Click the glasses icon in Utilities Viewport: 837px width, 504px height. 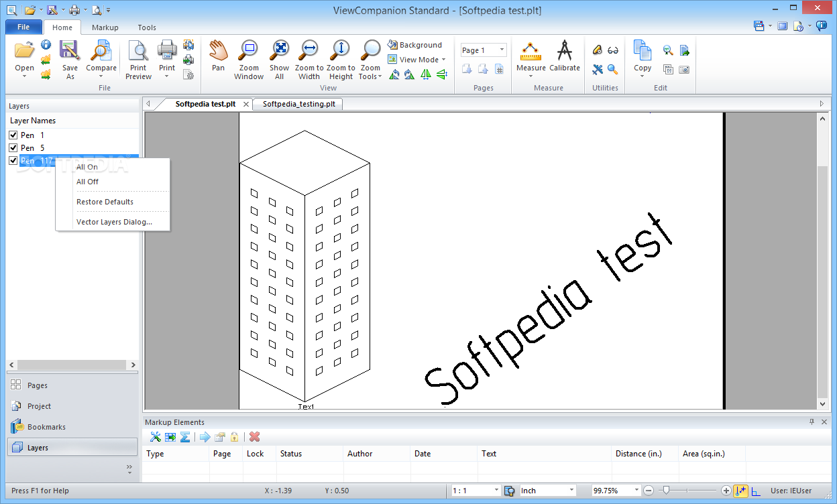pos(613,50)
